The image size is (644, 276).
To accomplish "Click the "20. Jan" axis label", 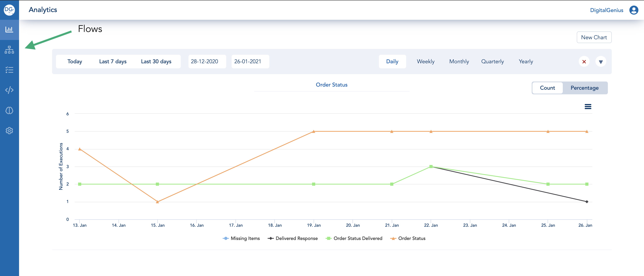I will (353, 225).
